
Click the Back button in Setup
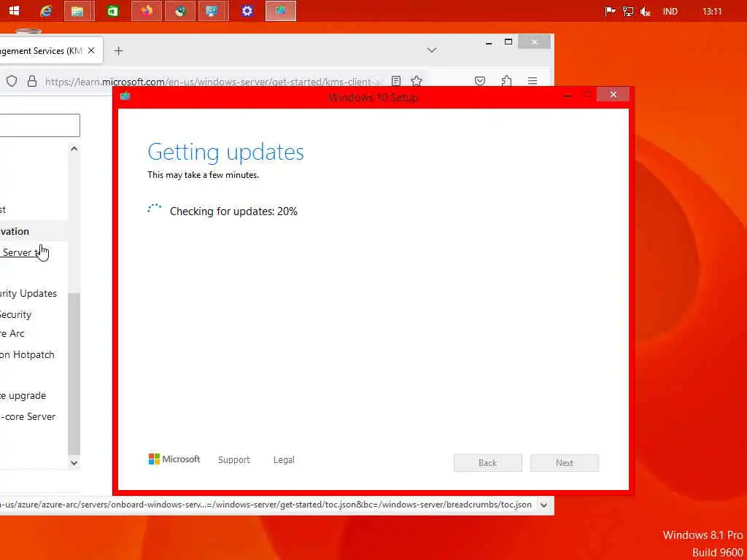click(x=488, y=463)
